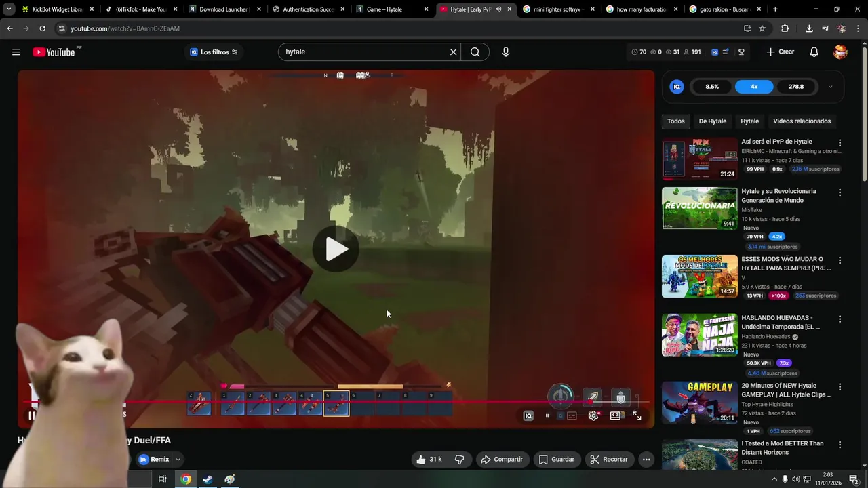Like the video (31 k)
Image resolution: width=868 pixels, height=488 pixels.
coord(429,459)
